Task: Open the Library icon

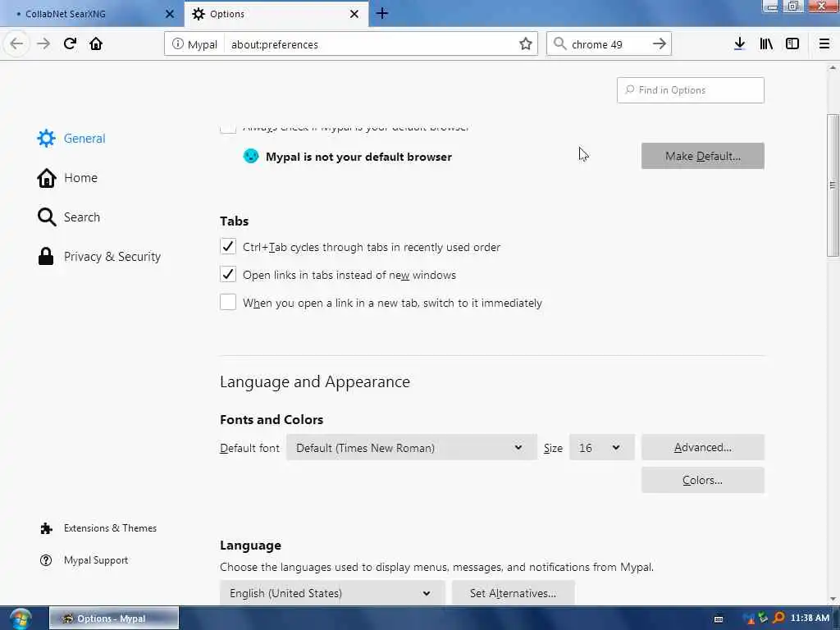Action: pyautogui.click(x=766, y=44)
